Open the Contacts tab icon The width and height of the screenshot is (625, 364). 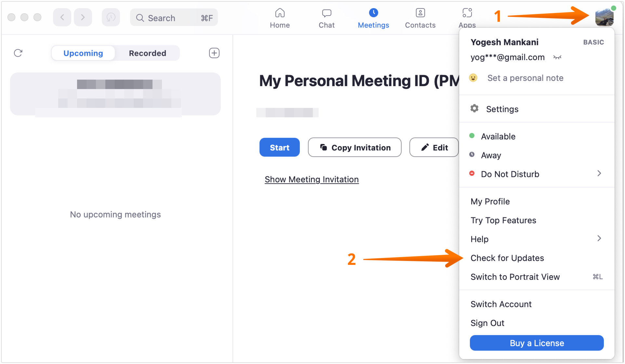(420, 13)
